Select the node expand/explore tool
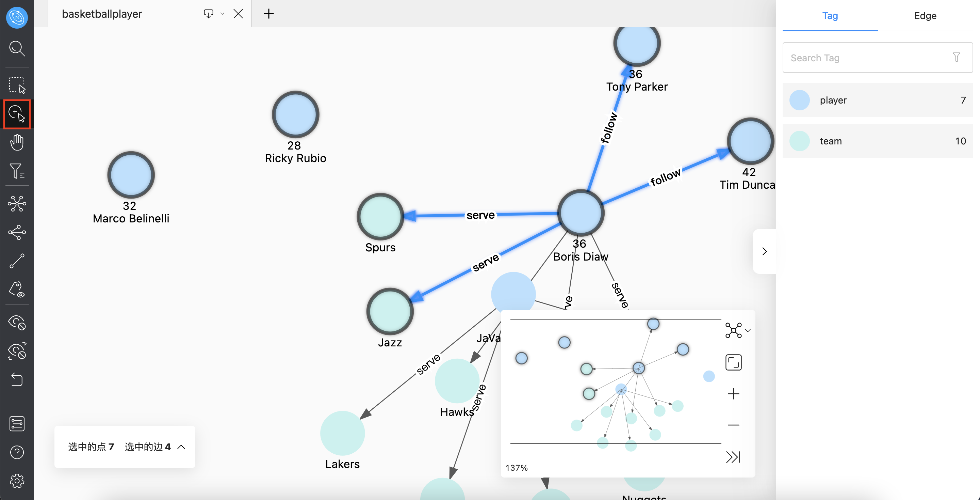 coord(17,113)
